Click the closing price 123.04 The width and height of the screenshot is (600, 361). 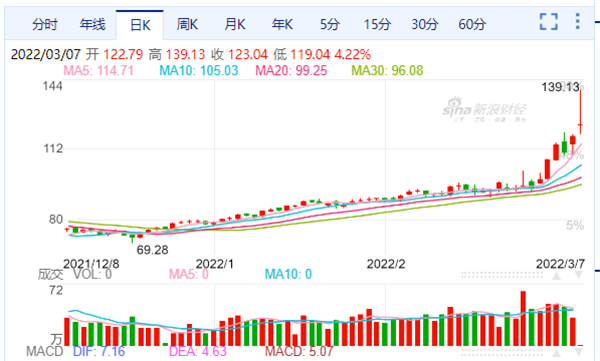(248, 54)
